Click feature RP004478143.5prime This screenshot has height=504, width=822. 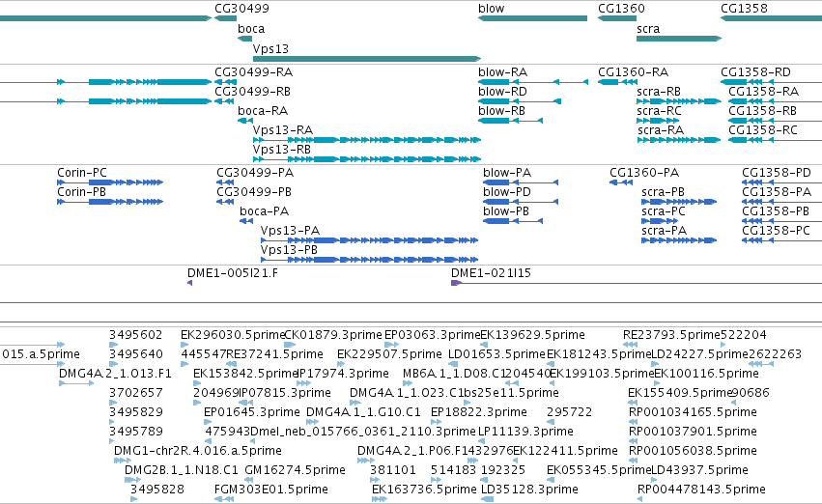pos(640,499)
